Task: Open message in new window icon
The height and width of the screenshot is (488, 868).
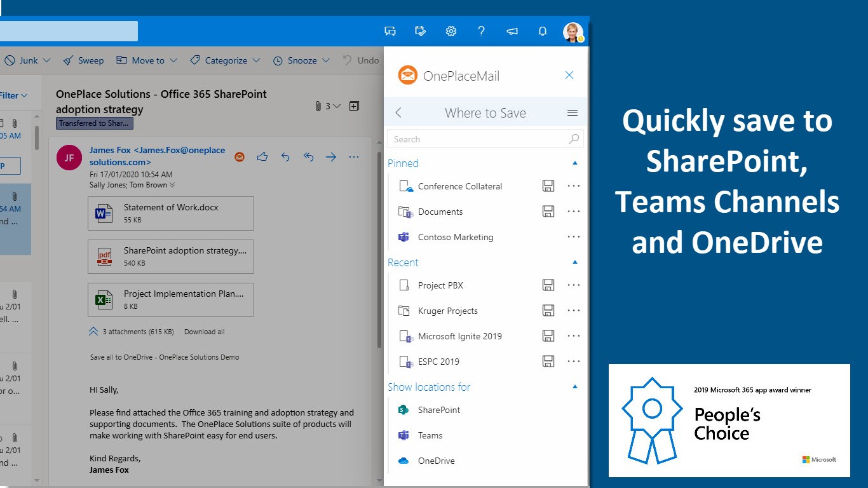Action: coord(354,106)
